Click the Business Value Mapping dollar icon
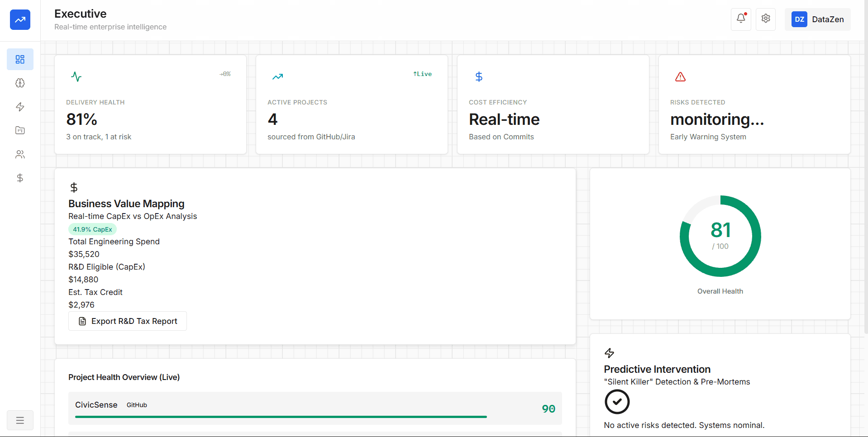868x437 pixels. (x=74, y=187)
